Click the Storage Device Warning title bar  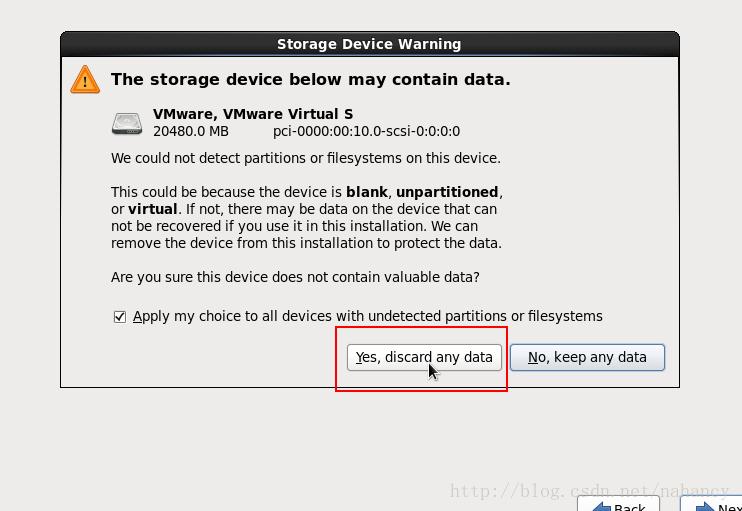pos(369,44)
